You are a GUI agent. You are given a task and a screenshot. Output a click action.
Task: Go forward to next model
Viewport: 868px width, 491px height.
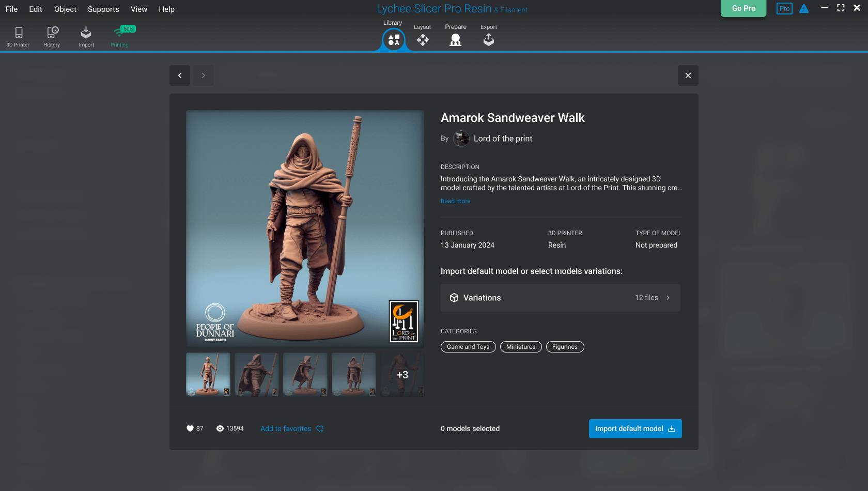204,75
